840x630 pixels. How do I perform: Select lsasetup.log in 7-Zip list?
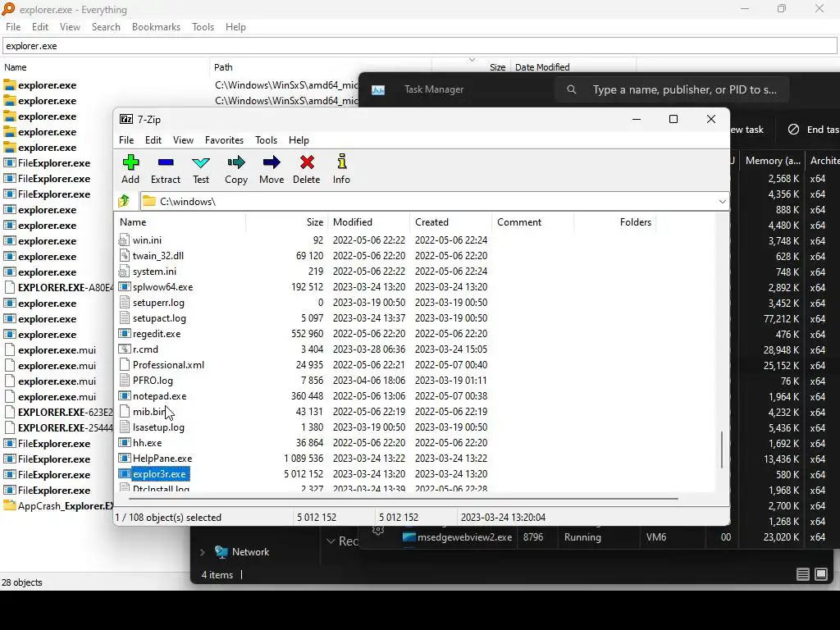tap(158, 427)
